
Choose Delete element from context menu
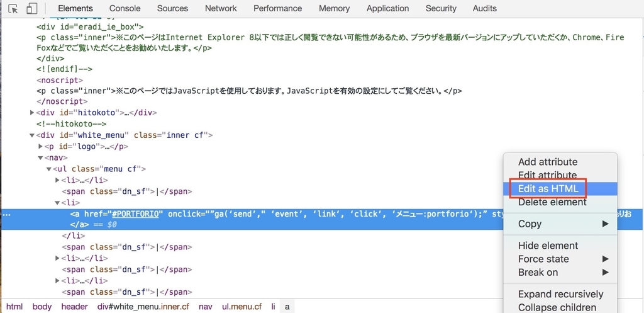(560, 202)
